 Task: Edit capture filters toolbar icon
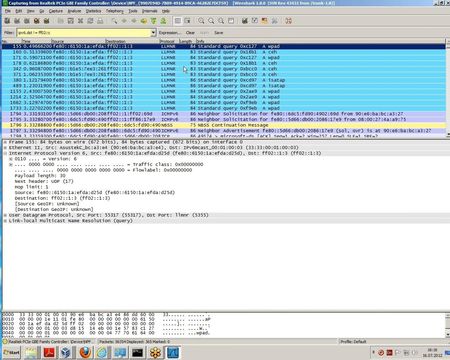click(245, 21)
